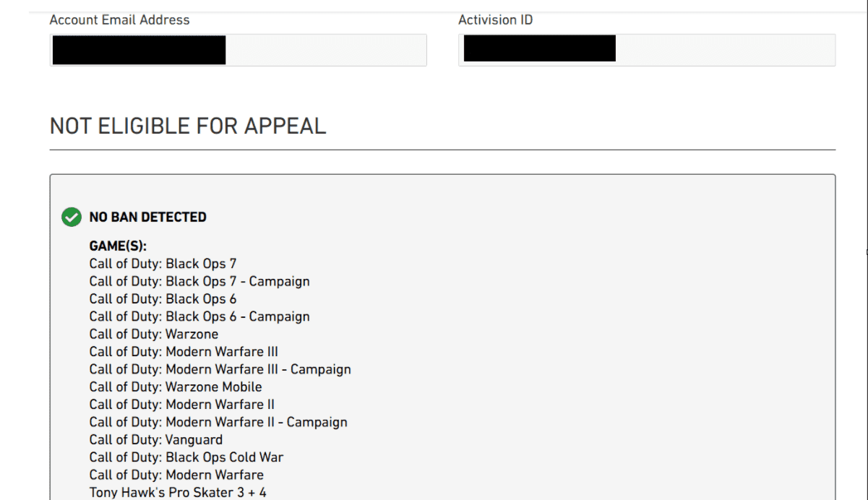868x500 pixels.
Task: Click Black Ops 7 - Campaign entry
Action: pos(199,281)
